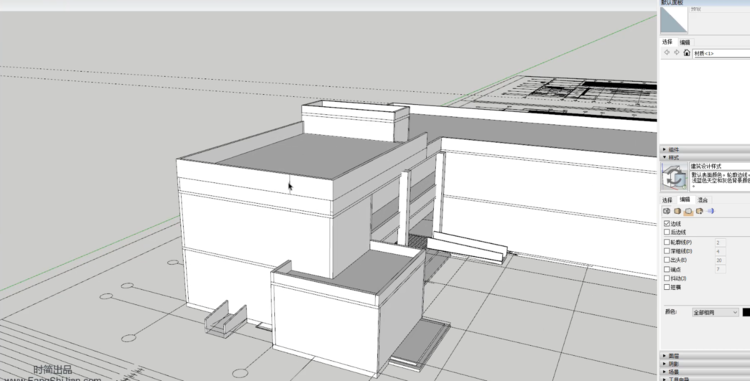Viewport: 750px width, 381px height.
Task: Uncheck the 边线 edges checkbox
Action: 667,223
